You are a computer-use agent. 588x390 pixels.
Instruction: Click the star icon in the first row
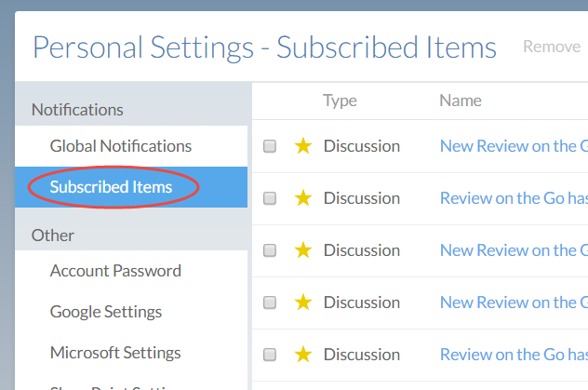click(x=302, y=146)
